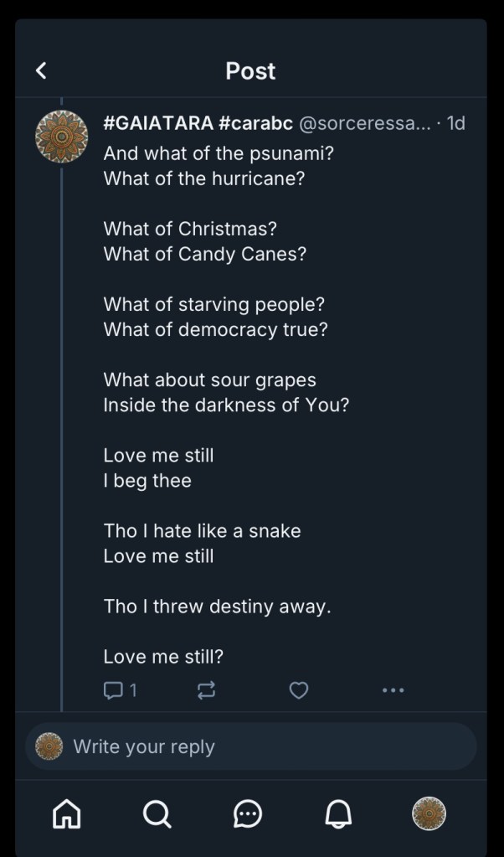Image resolution: width=504 pixels, height=857 pixels.
Task: Go to the Home feed tab
Action: coord(67,813)
